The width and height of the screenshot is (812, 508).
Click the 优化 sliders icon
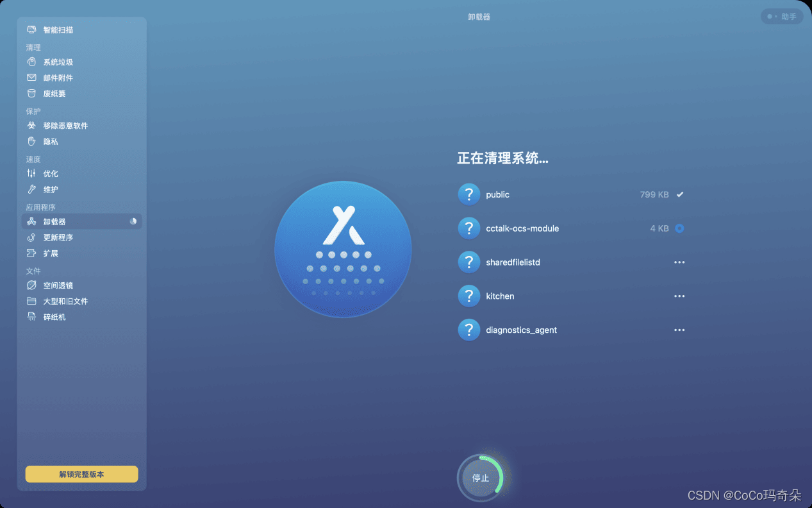(x=31, y=174)
